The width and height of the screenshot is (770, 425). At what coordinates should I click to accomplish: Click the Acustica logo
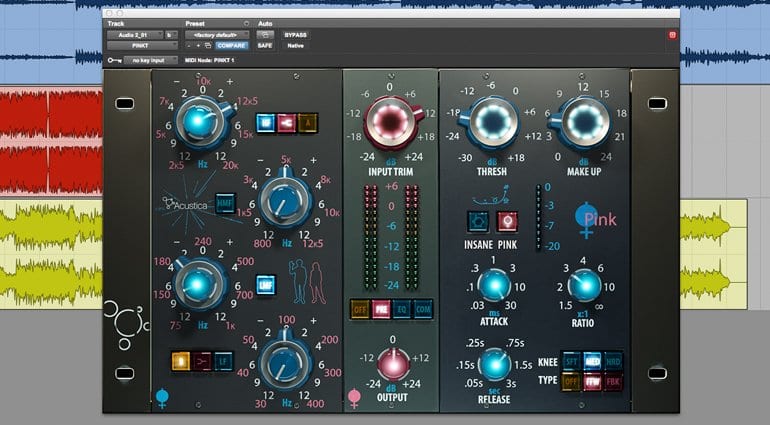(x=186, y=205)
